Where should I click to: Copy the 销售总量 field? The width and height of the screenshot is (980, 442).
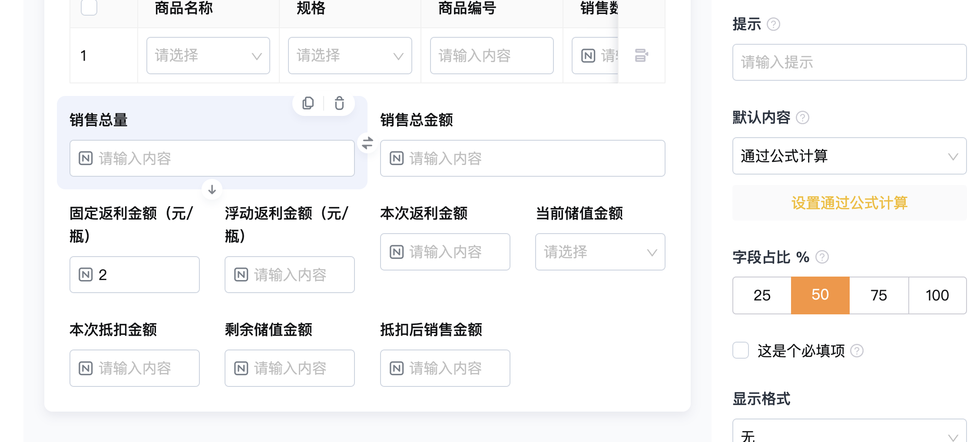308,103
